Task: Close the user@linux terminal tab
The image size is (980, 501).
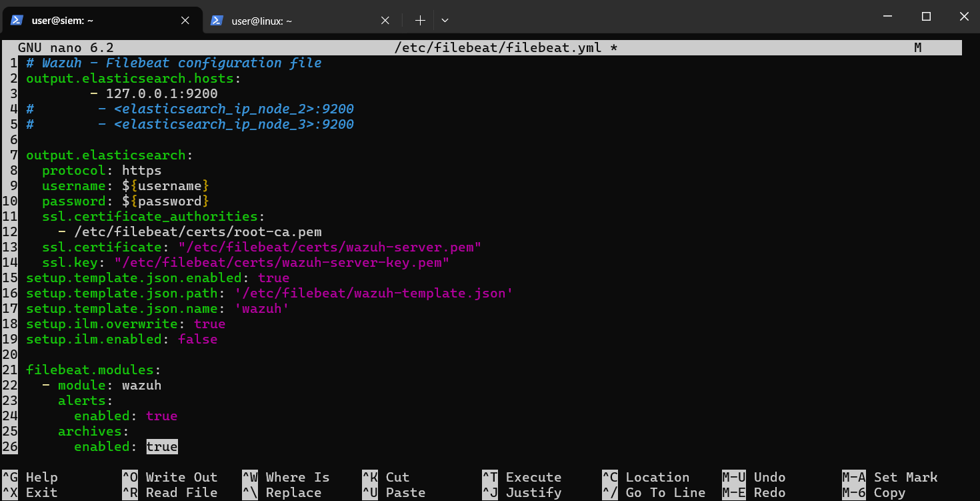Action: [385, 20]
